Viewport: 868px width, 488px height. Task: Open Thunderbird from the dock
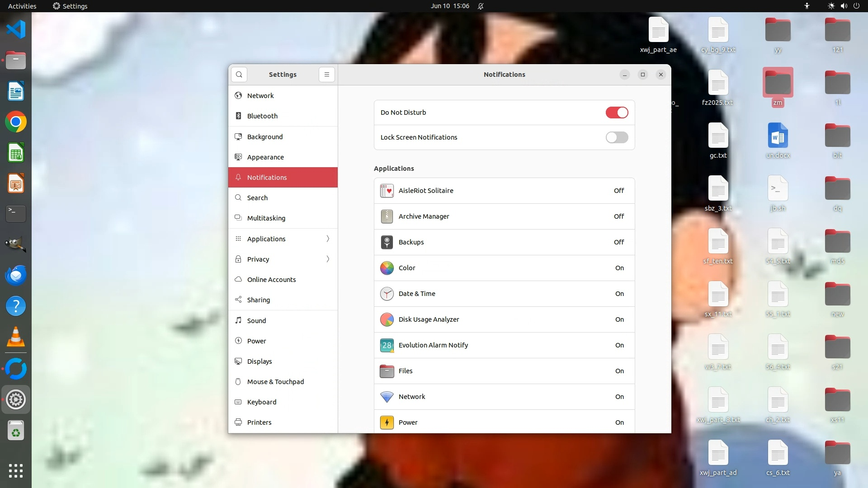[x=16, y=275]
